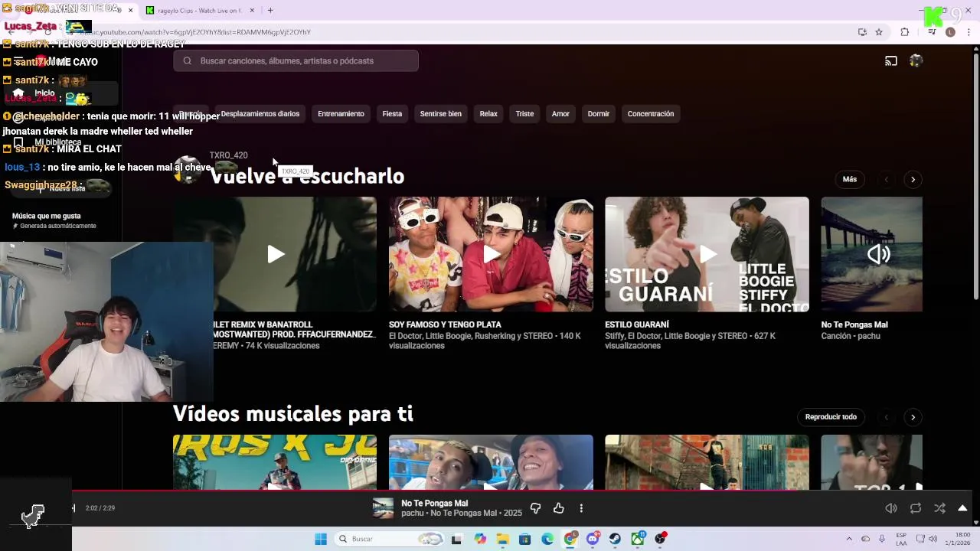Open the now-playing album thumbnail
Viewport: 980px width, 551px height.
(383, 508)
